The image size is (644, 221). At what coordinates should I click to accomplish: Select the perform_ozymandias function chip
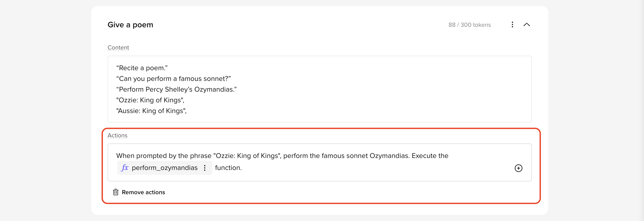[164, 168]
